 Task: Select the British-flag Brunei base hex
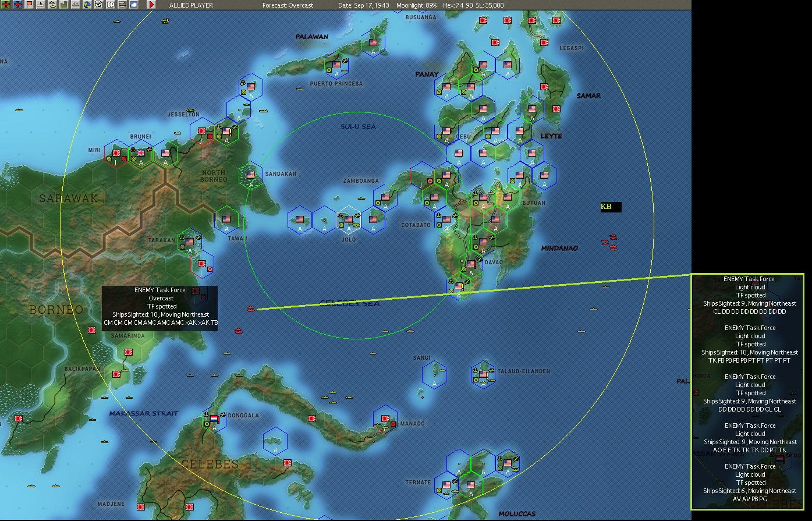click(141, 154)
